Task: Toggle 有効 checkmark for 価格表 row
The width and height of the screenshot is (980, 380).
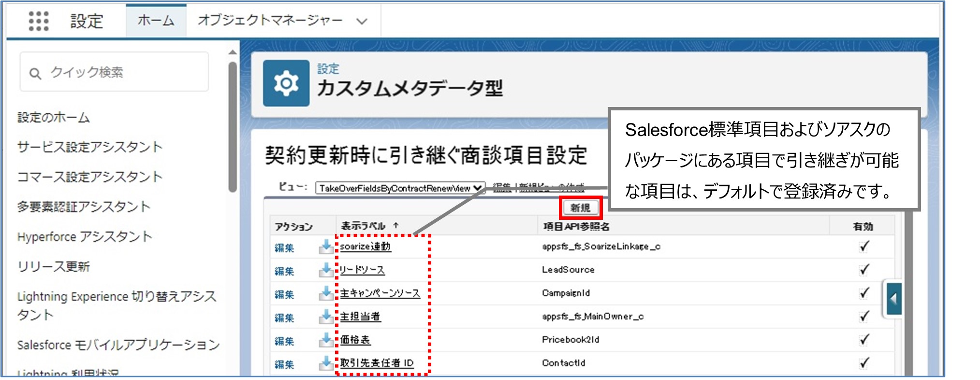Action: (864, 339)
